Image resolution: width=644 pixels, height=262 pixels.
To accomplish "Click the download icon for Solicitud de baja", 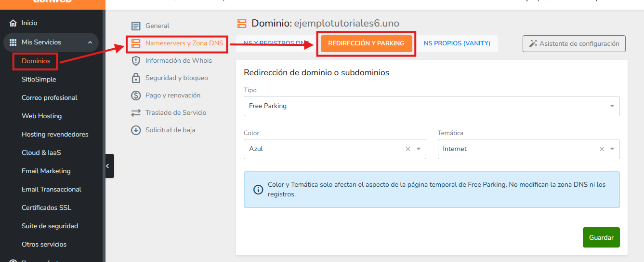I will click(136, 130).
